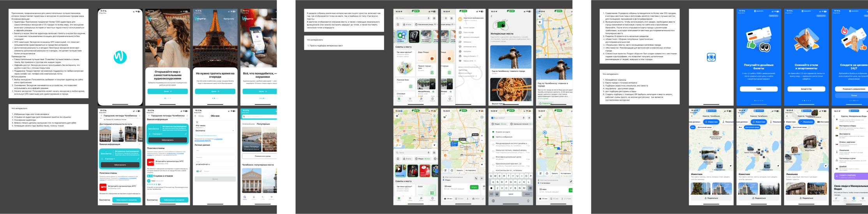The height and width of the screenshot is (214, 868).
Task: Tap the white 'Кайф' button on the Aviasales screen
Action: point(759,89)
